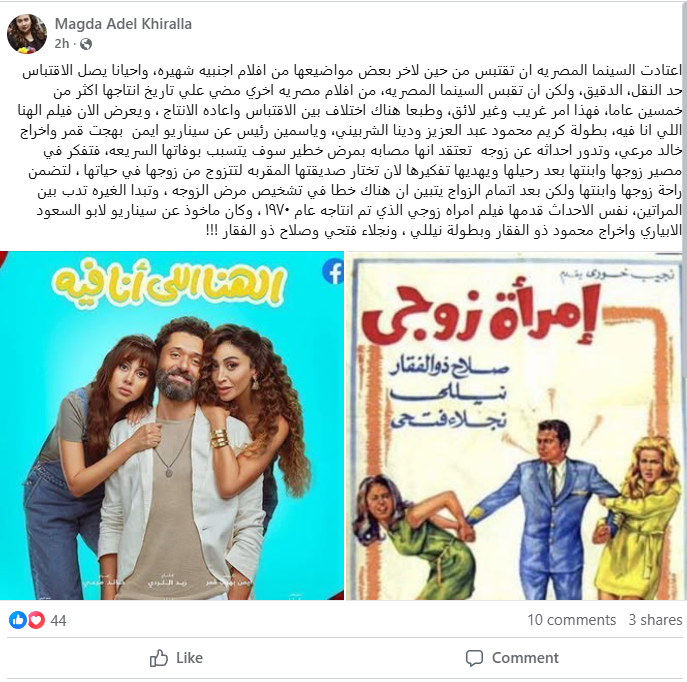Click the blue thumbs-up reaction icon

(x=18, y=620)
